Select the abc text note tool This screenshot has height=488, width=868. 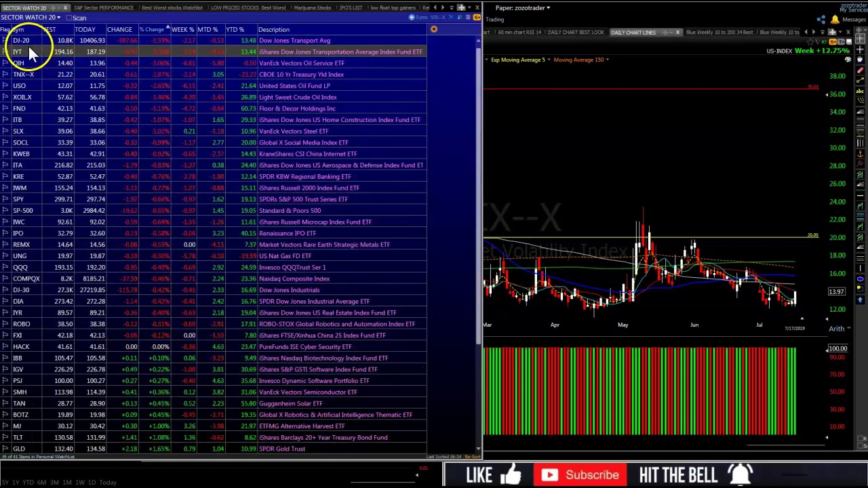[860, 91]
